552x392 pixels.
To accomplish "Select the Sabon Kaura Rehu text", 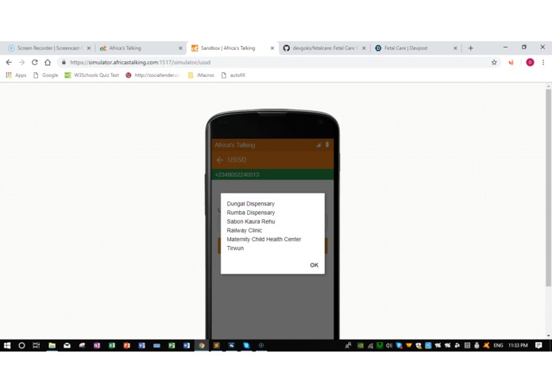I will [x=251, y=221].
